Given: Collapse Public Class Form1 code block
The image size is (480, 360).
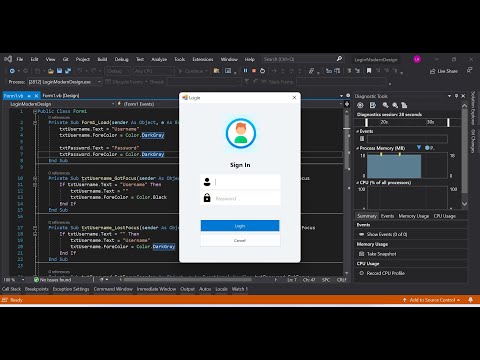Looking at the screenshot, I should click(x=35, y=111).
